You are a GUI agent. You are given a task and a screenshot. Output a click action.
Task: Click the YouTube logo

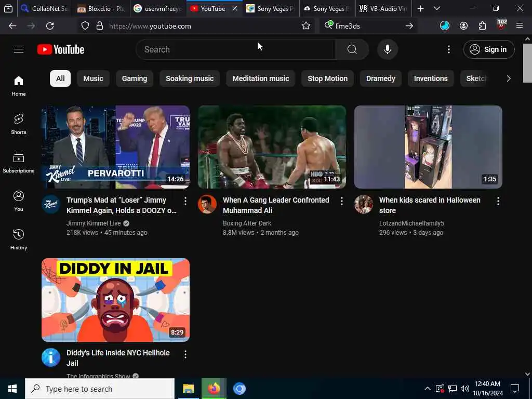[61, 49]
